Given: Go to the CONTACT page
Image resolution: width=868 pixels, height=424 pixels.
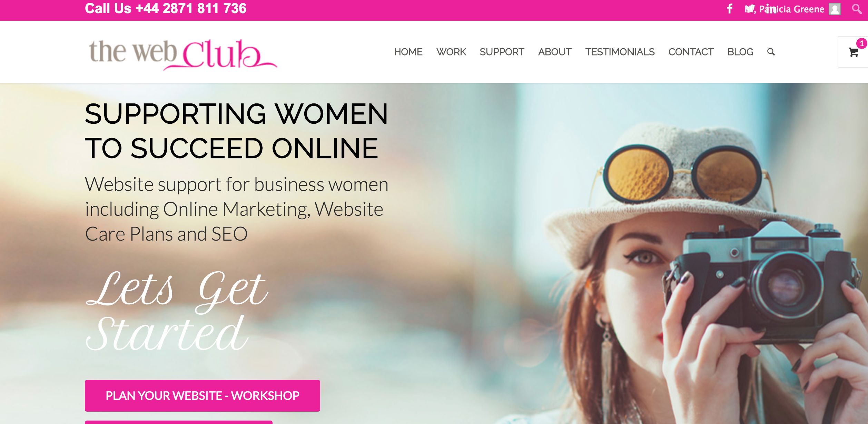Looking at the screenshot, I should tap(691, 52).
